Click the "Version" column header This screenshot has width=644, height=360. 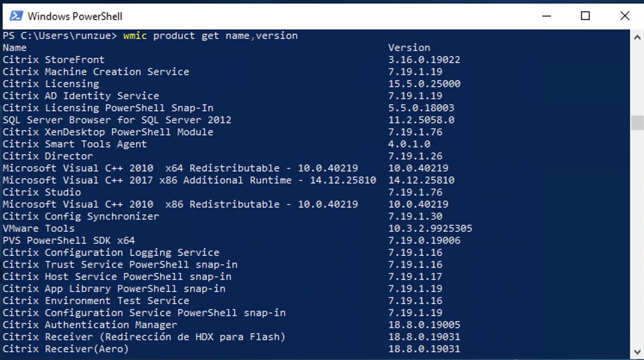coord(409,48)
